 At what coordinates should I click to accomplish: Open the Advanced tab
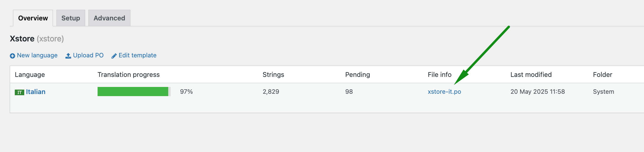pyautogui.click(x=109, y=18)
